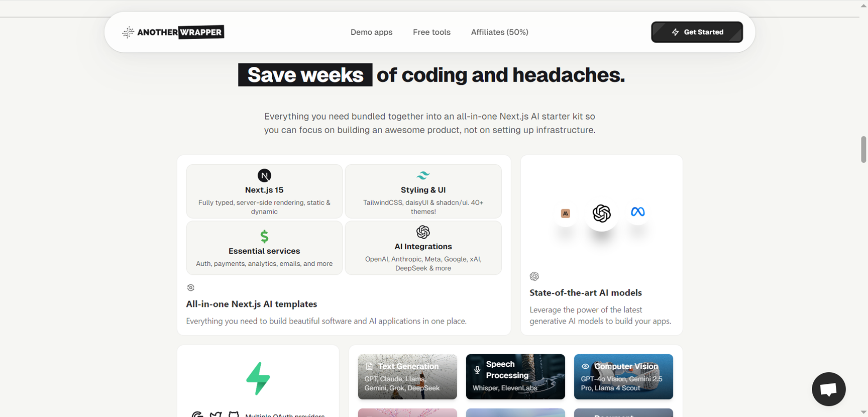Click the page vertical scrollbar thumb

(863, 149)
